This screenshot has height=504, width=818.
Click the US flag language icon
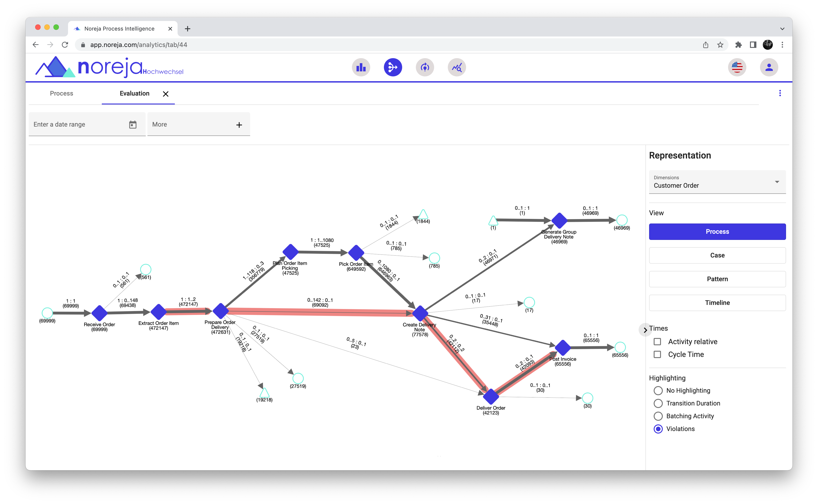[x=737, y=67]
